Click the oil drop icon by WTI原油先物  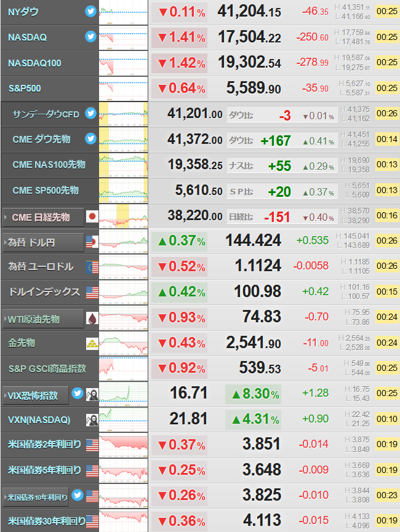click(x=92, y=318)
